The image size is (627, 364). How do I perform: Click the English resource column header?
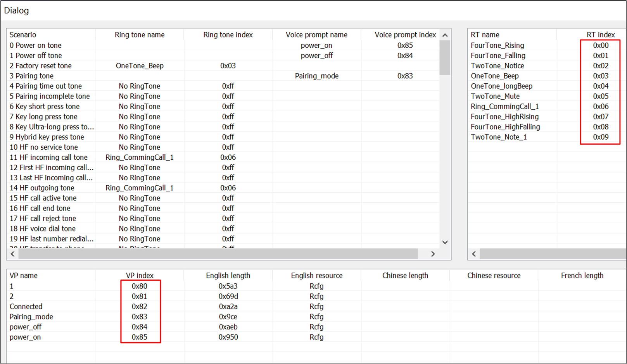point(317,276)
